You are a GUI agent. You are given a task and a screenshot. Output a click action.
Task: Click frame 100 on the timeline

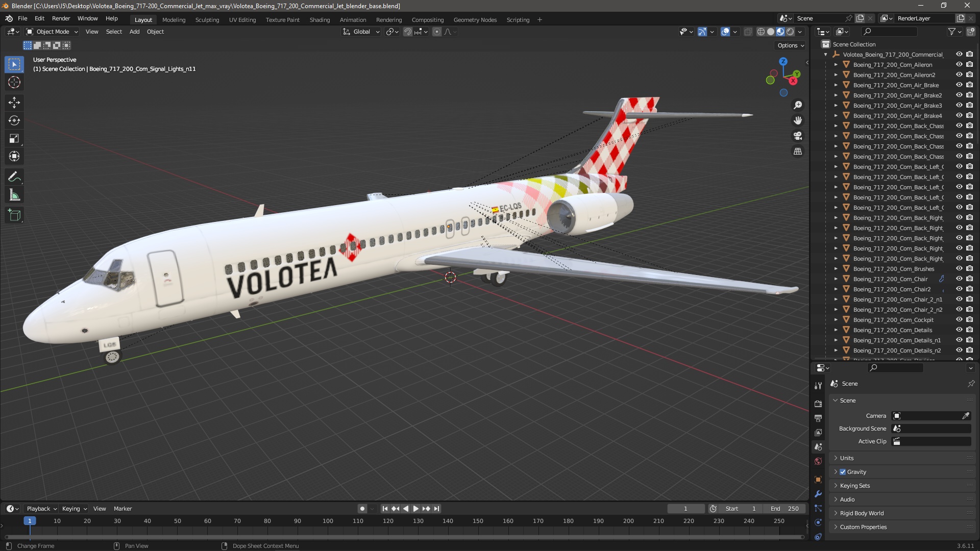click(328, 521)
